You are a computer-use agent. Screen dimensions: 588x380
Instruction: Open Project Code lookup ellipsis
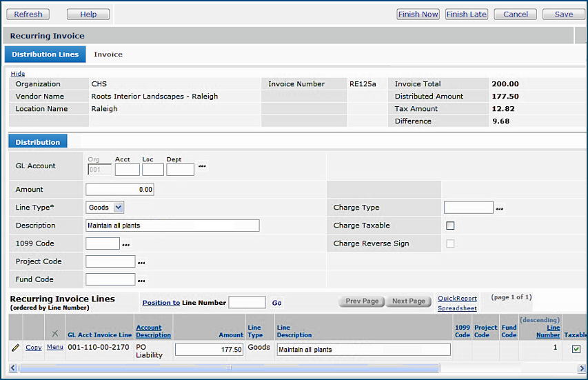pyautogui.click(x=141, y=262)
